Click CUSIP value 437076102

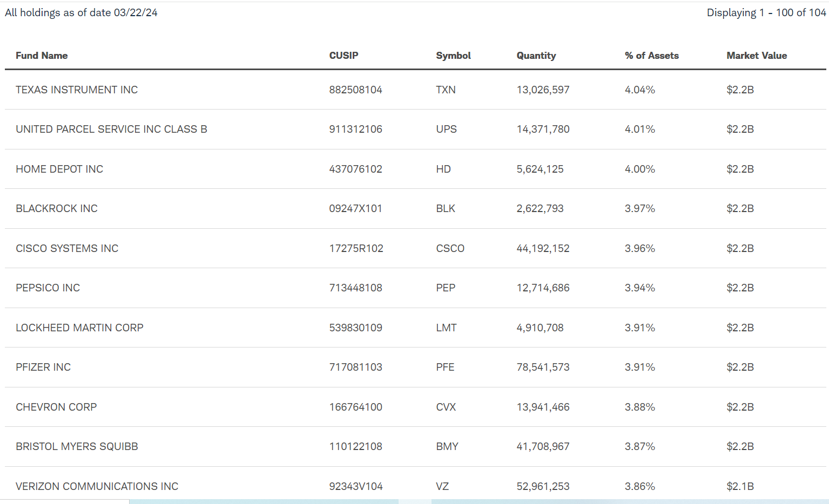tap(355, 169)
